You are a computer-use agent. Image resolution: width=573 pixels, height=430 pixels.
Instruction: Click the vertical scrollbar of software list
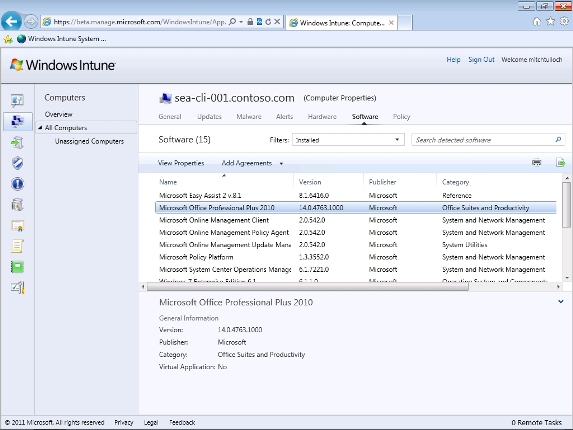click(x=566, y=205)
